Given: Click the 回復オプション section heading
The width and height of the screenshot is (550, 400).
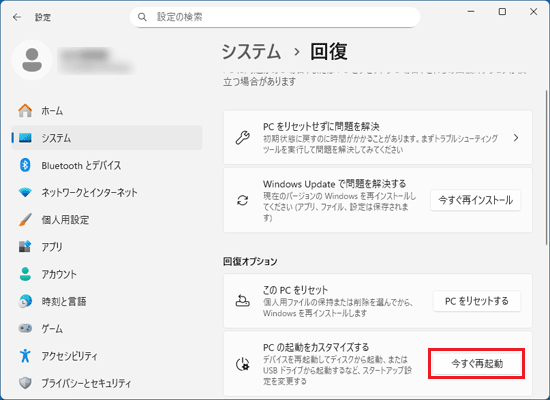Looking at the screenshot, I should point(250,261).
